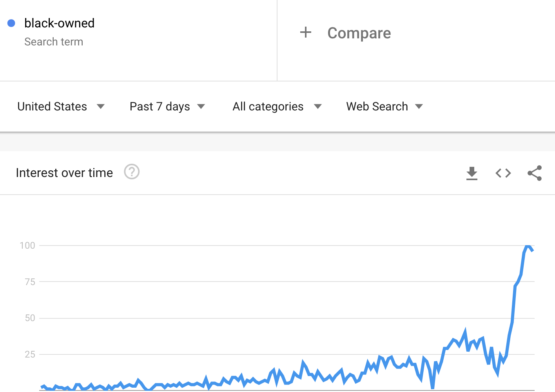Open help for Interest over time

click(132, 172)
